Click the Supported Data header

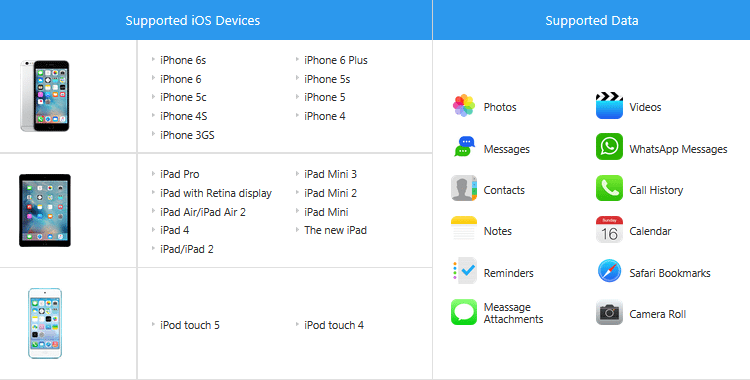coord(592,21)
